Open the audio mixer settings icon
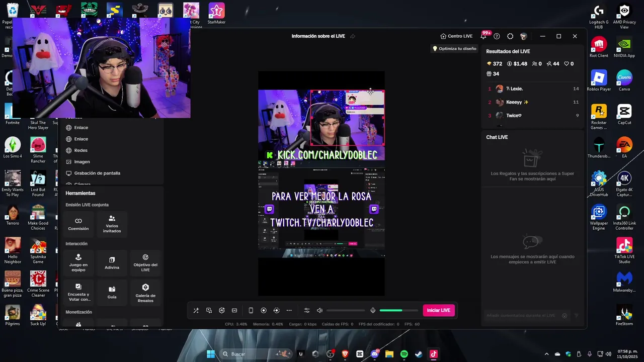This screenshot has width=644, height=362. tap(306, 310)
